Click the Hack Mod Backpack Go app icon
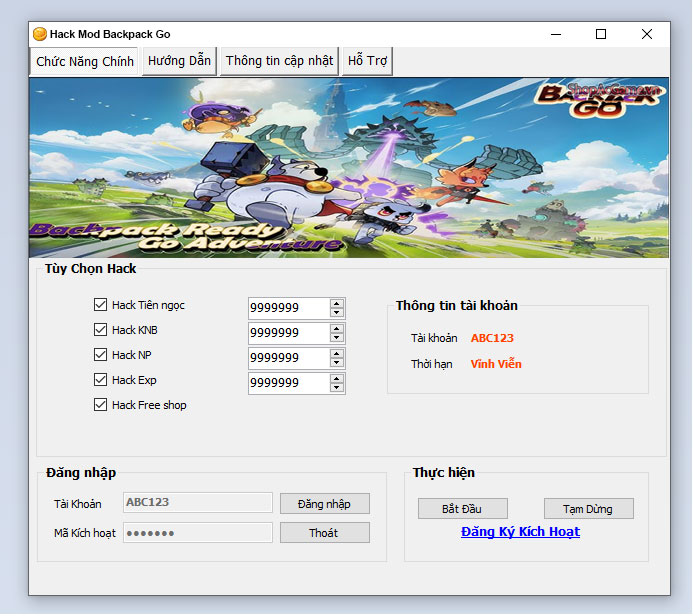 pyautogui.click(x=40, y=34)
